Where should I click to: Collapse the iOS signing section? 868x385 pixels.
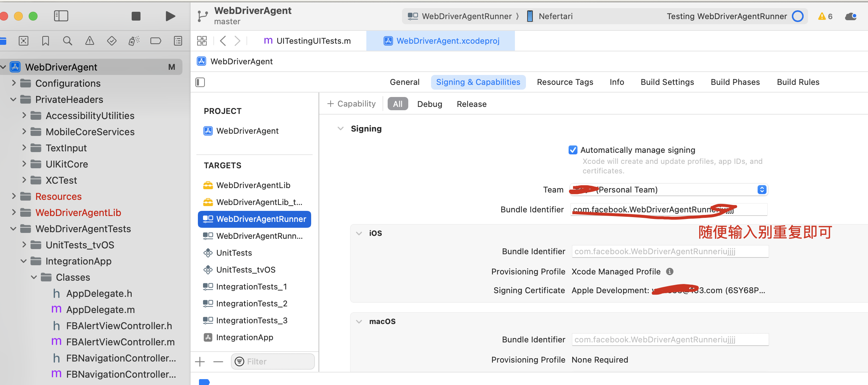pyautogui.click(x=359, y=233)
